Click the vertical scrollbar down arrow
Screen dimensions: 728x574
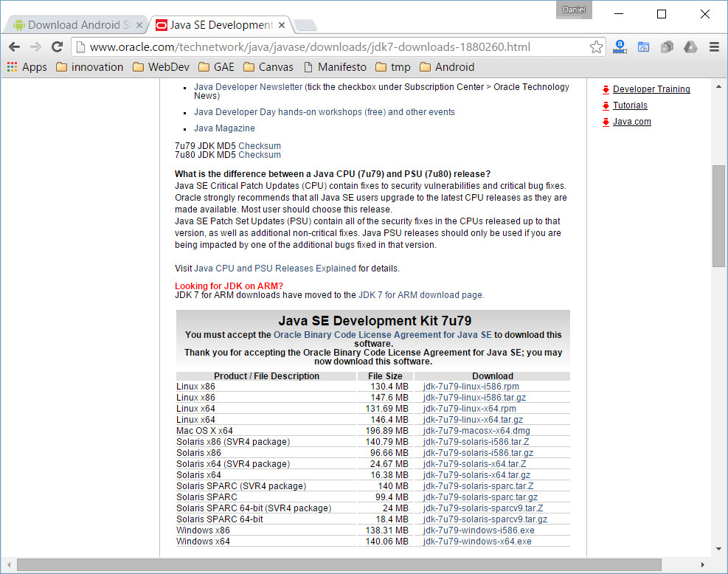click(x=718, y=548)
